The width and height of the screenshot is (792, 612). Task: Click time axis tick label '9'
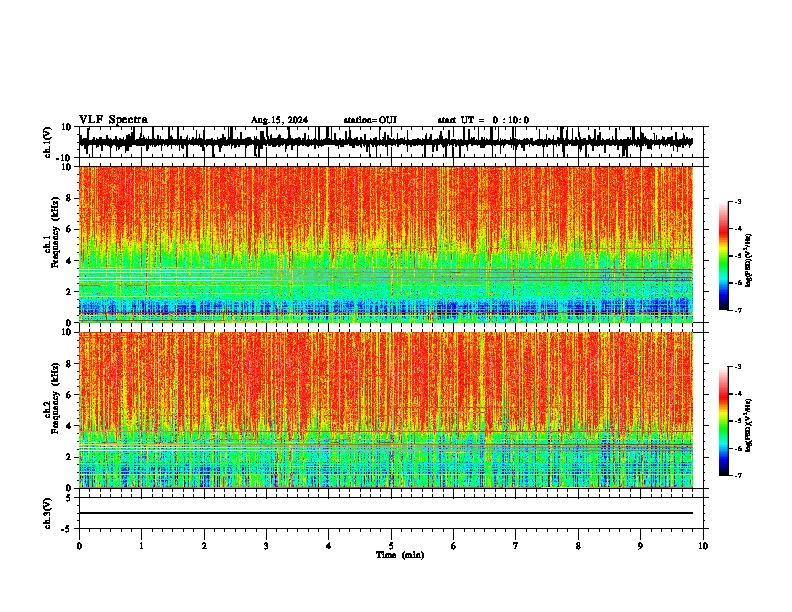click(x=640, y=546)
